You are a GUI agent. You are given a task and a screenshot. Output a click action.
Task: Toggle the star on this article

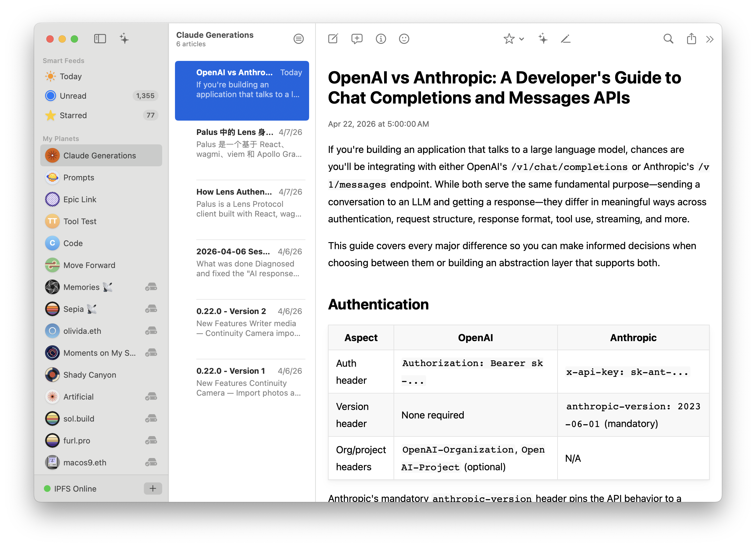point(509,39)
